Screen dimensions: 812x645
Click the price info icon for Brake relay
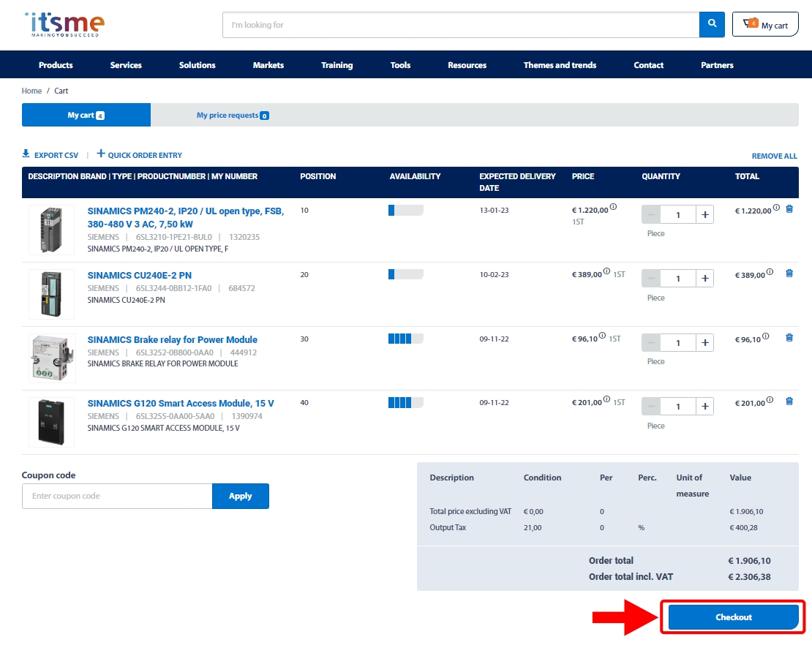point(602,335)
